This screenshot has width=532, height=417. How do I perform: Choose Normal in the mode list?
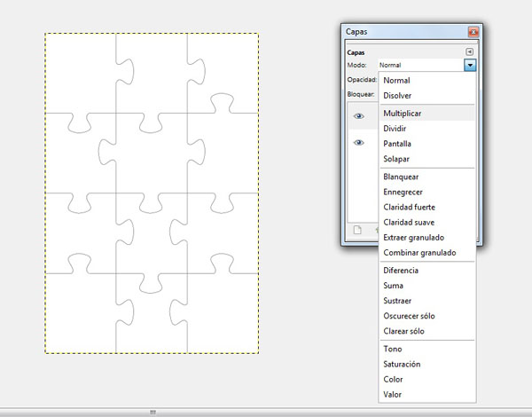[427, 81]
